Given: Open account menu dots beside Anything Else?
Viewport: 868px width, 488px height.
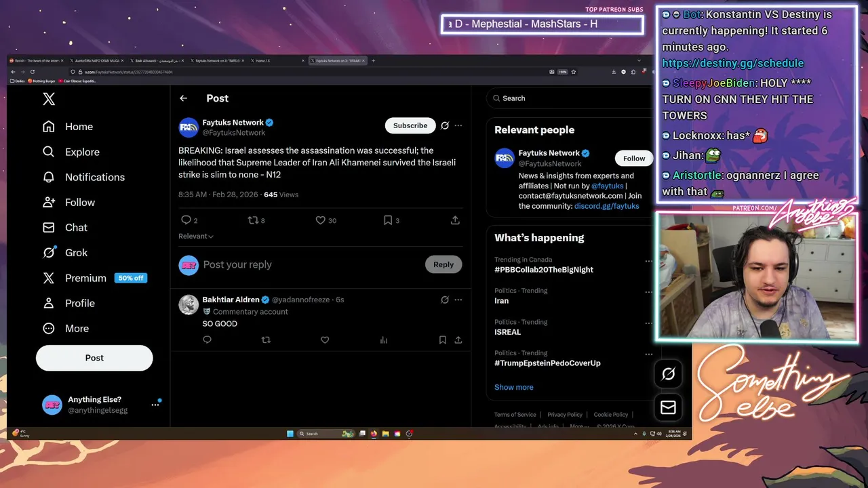Looking at the screenshot, I should click(155, 405).
